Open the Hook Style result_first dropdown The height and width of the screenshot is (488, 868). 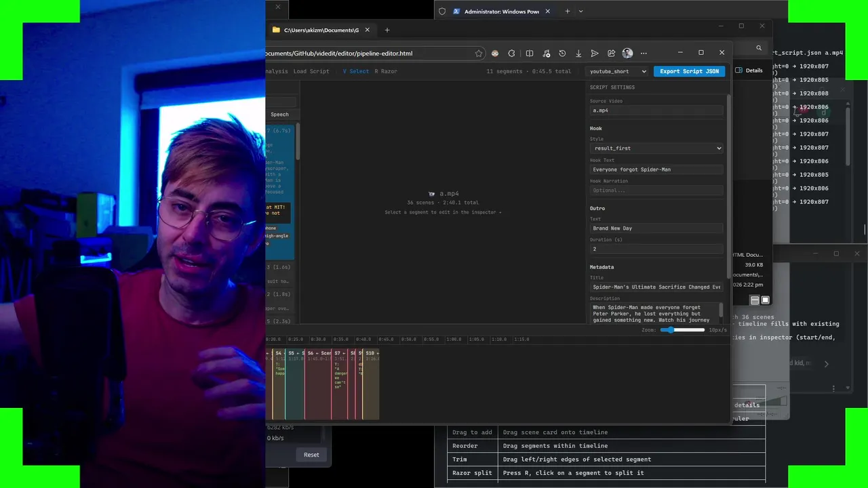(656, 148)
